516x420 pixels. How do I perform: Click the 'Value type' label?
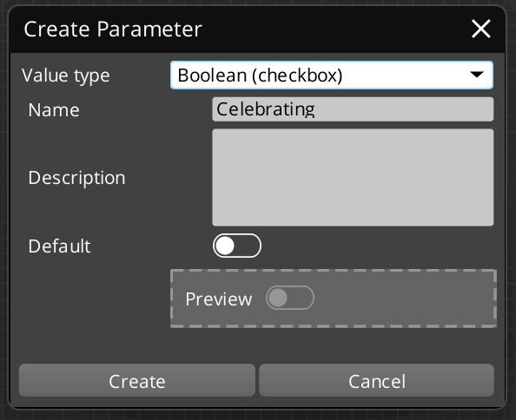(x=65, y=75)
